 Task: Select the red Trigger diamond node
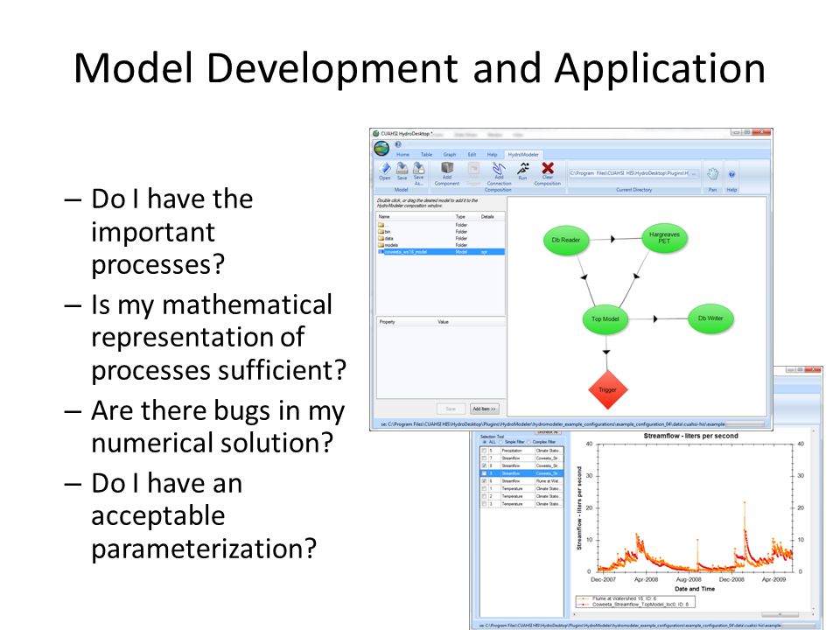[607, 390]
